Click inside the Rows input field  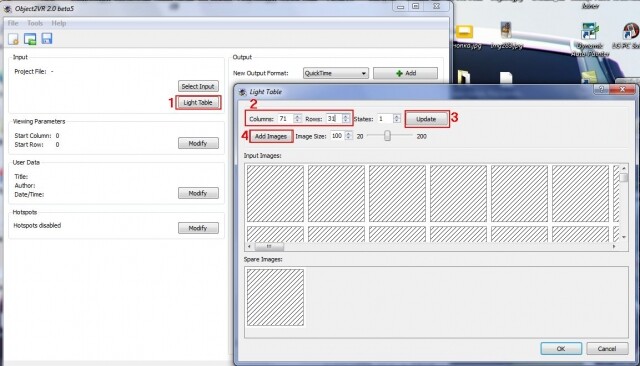(x=334, y=119)
